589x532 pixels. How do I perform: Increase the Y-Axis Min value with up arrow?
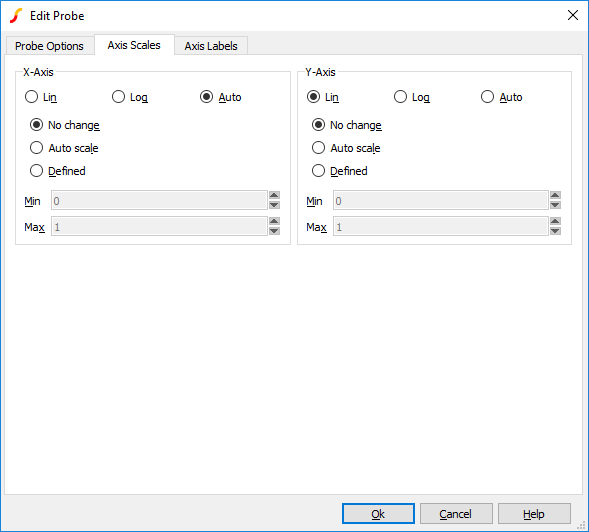click(x=555, y=195)
